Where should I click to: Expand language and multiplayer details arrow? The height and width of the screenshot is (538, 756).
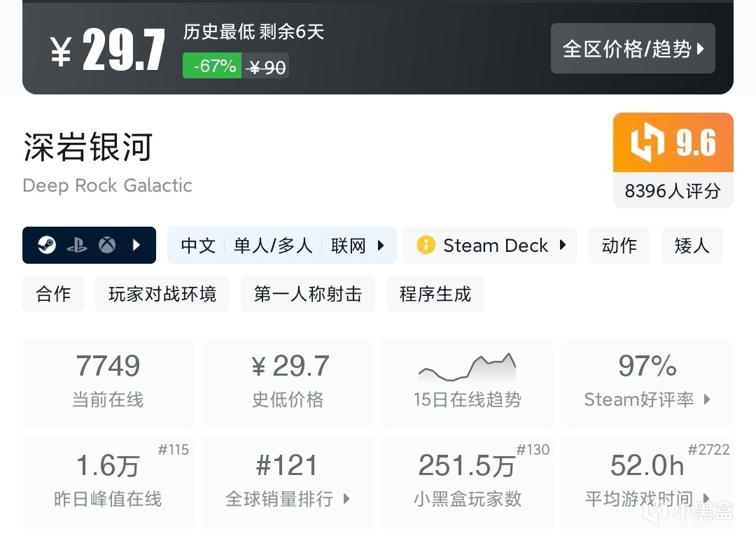pos(381,246)
